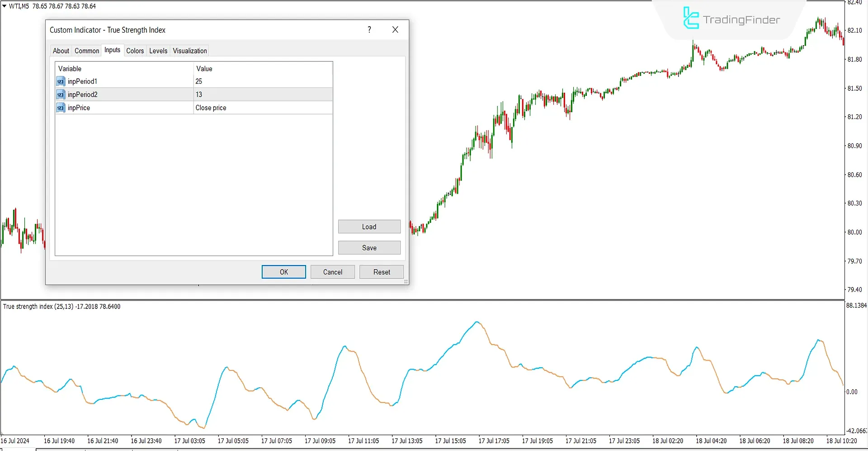Switch to the Levels tab
868x451 pixels.
158,51
